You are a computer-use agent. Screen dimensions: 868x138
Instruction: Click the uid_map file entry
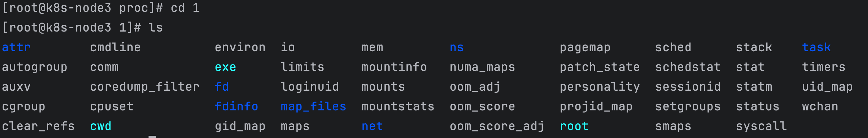tap(827, 87)
